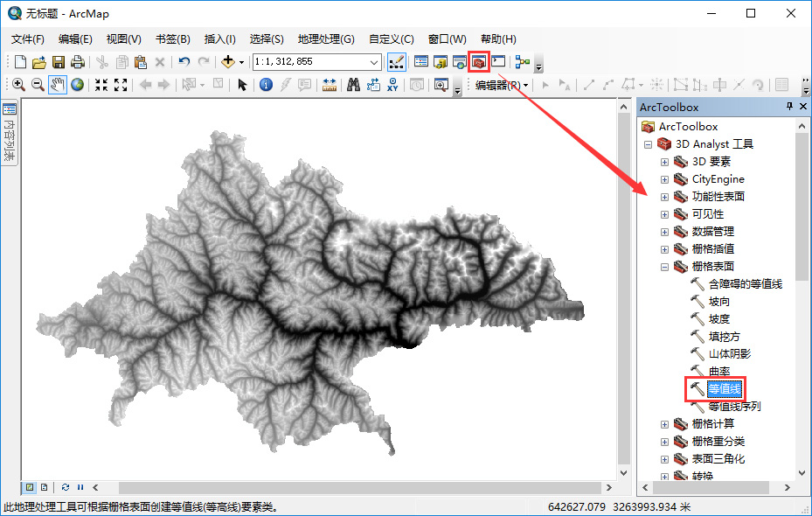Open the map scale dropdown

click(x=374, y=62)
